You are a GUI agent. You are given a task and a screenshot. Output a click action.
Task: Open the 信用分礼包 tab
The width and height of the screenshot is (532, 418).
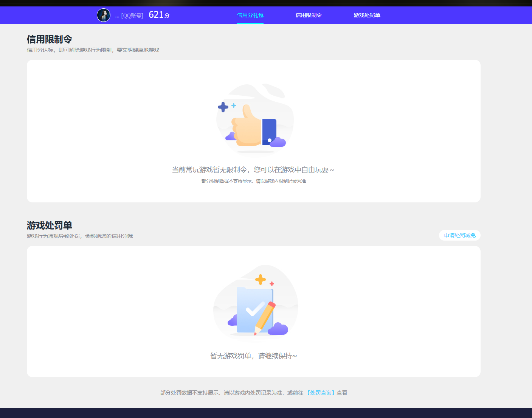(250, 15)
